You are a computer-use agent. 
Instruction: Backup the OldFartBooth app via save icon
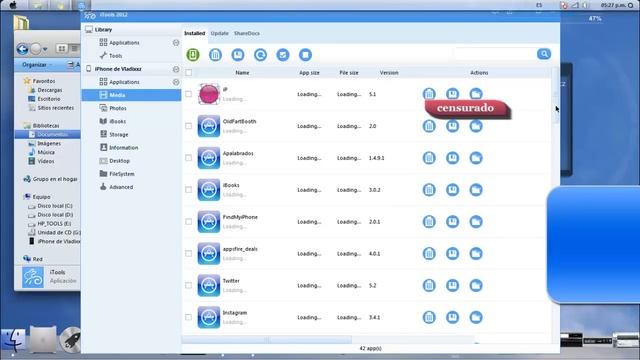452,126
